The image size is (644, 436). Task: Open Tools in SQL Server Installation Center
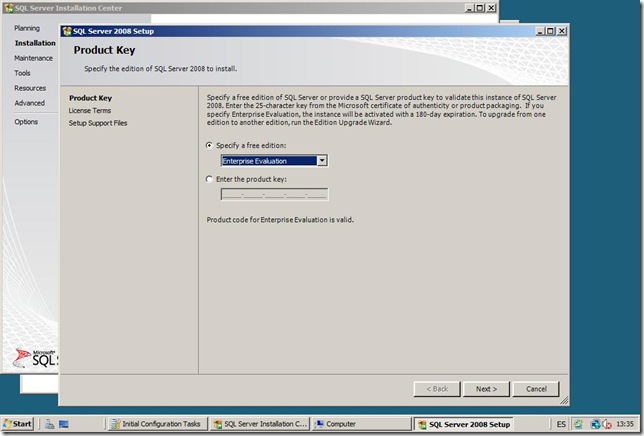tap(22, 73)
